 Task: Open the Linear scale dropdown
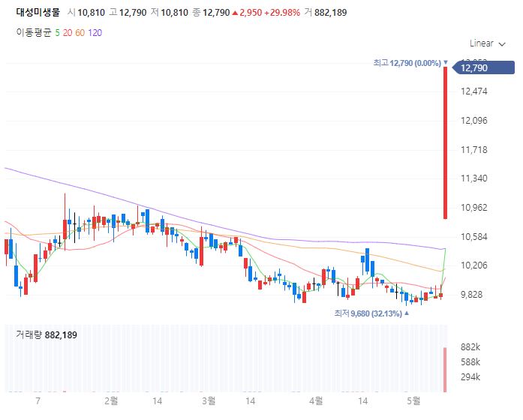point(487,43)
